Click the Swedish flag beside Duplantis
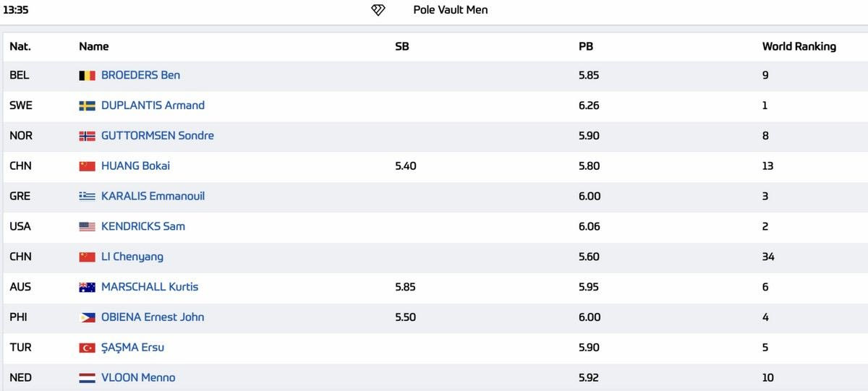The height and width of the screenshot is (391, 868). tap(87, 106)
